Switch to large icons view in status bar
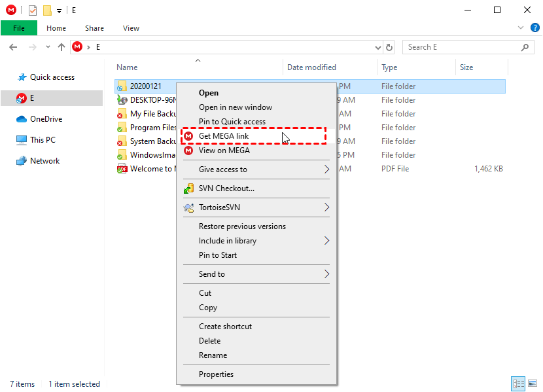Viewport: 543px width, 392px height. coord(533,383)
